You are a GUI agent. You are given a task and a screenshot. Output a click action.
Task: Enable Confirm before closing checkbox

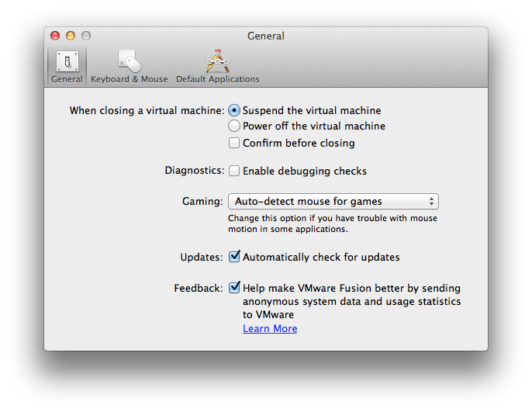tap(234, 143)
